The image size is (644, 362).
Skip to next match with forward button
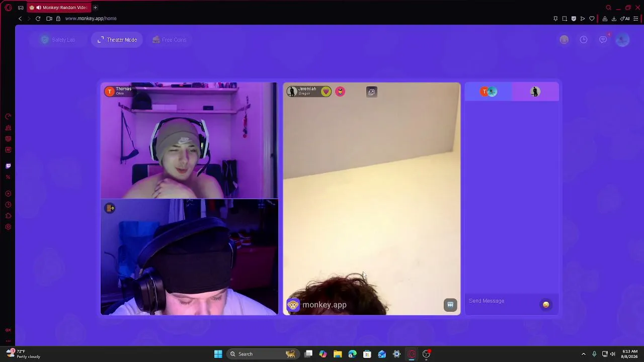(x=450, y=305)
